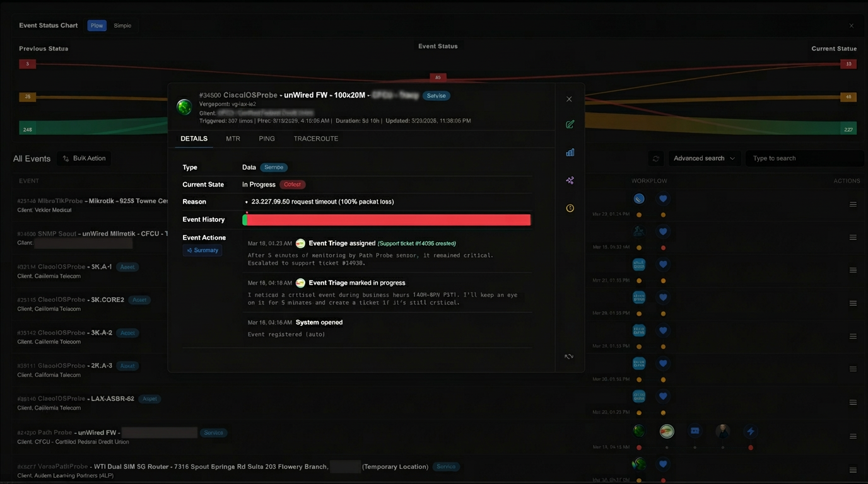Click the green edit pencil icon in the event dialog
The image size is (868, 484).
(x=570, y=125)
